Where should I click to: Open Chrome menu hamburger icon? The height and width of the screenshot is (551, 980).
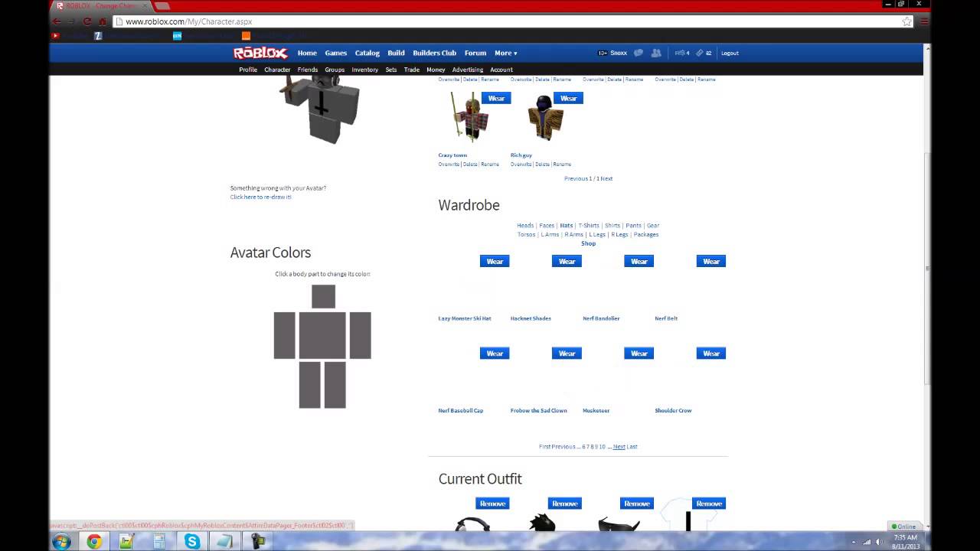click(x=923, y=21)
